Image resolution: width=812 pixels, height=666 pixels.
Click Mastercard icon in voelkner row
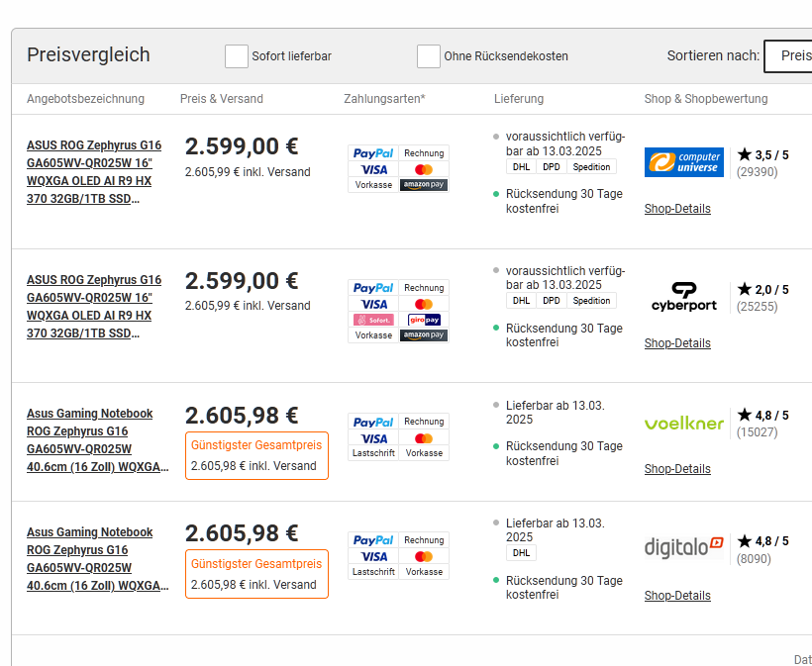click(424, 437)
